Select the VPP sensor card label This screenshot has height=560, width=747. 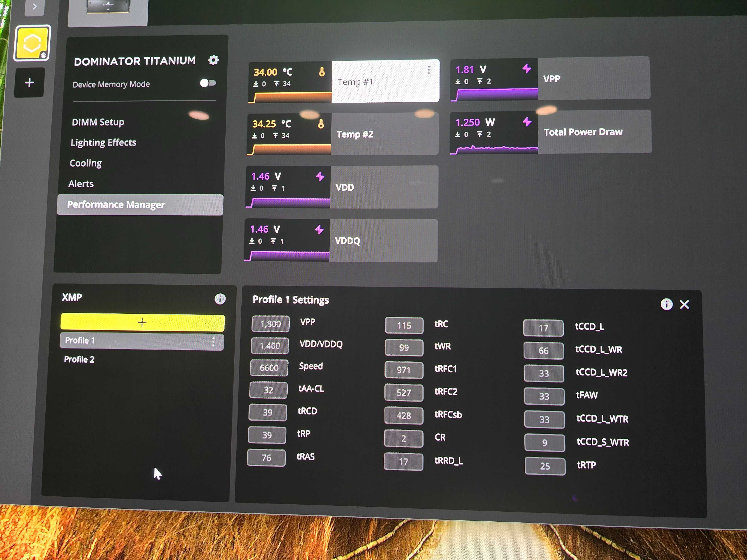pyautogui.click(x=552, y=79)
